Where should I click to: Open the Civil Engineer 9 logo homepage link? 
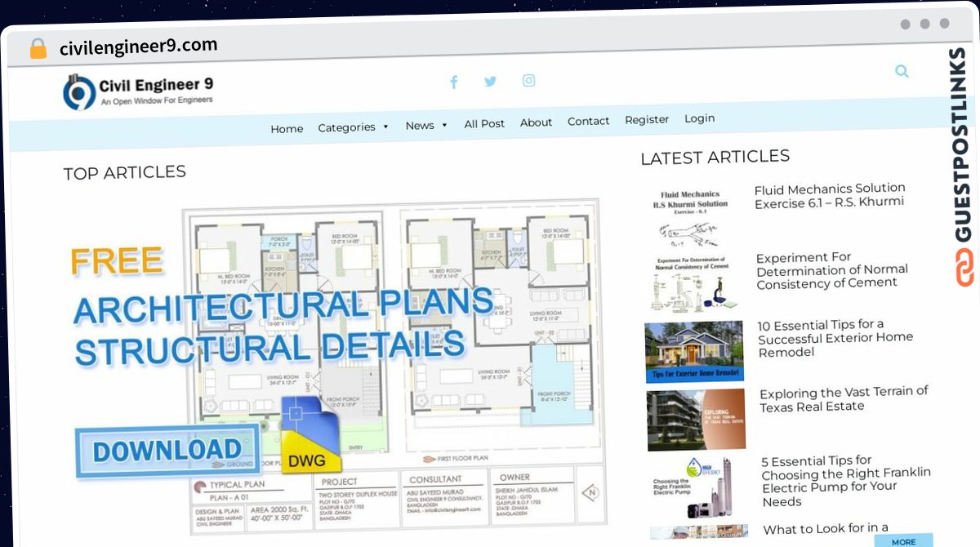139,91
